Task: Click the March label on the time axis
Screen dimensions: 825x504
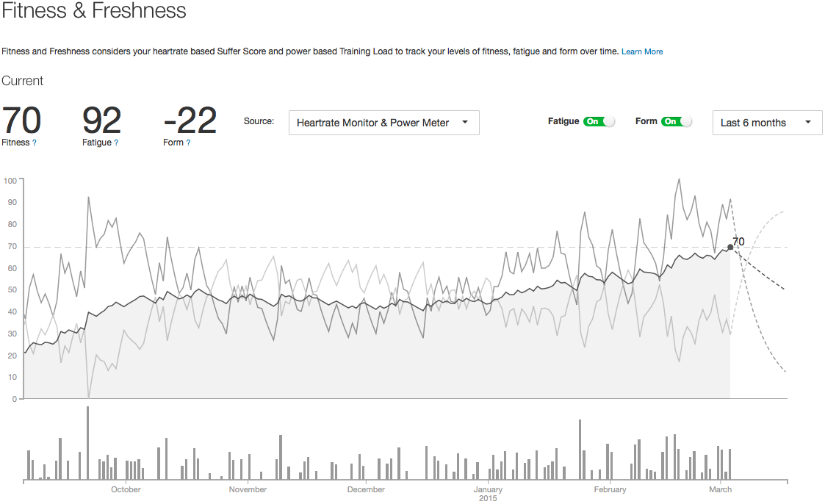Action: (721, 489)
